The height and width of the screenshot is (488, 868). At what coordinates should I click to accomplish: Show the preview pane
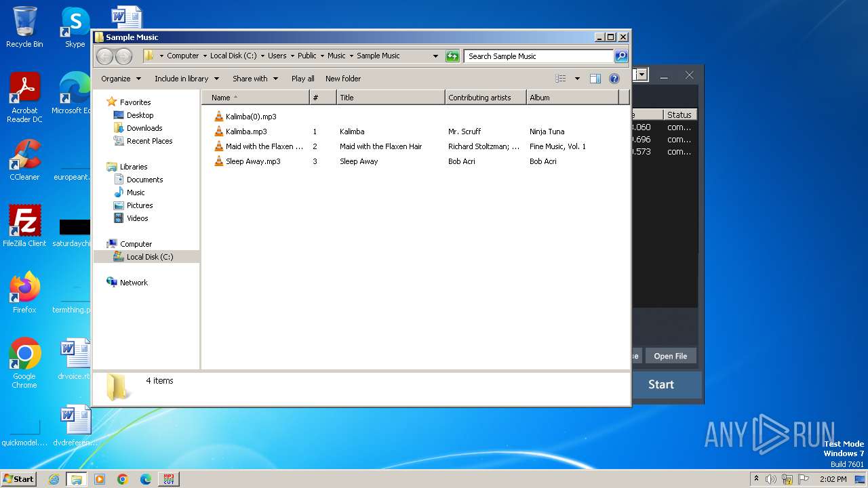tap(595, 79)
